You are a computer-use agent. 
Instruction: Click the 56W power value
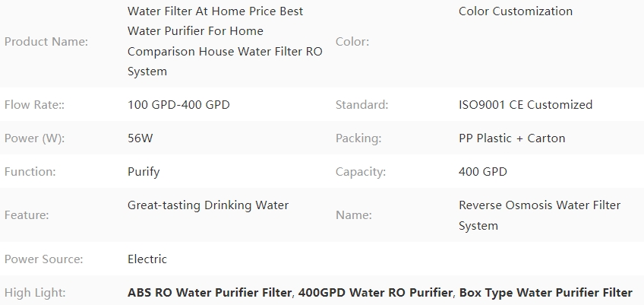(140, 138)
